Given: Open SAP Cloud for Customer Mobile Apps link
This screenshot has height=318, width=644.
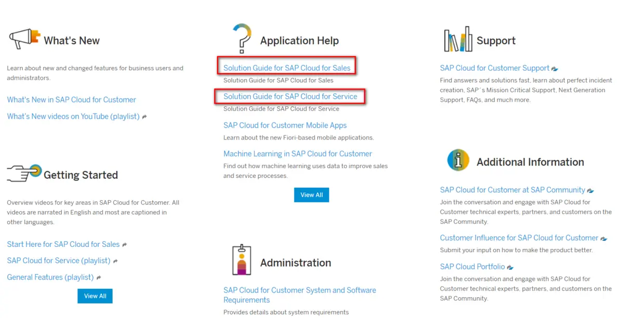Looking at the screenshot, I should click(x=285, y=125).
